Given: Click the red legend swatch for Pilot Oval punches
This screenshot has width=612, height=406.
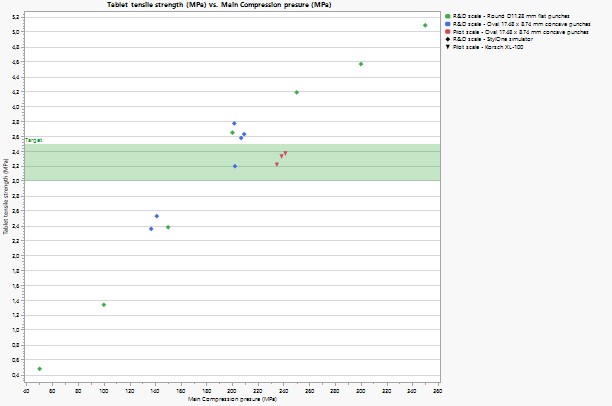Looking at the screenshot, I should (x=447, y=32).
